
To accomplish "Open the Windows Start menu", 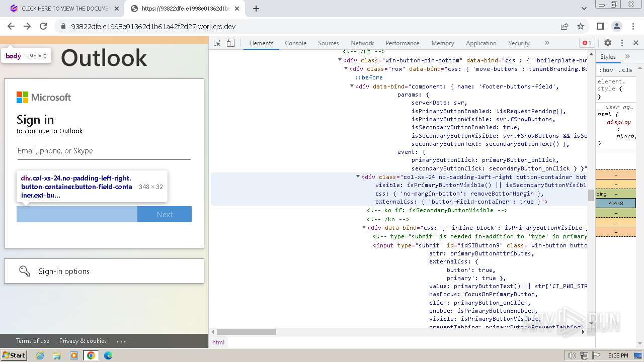I will (x=14, y=355).
